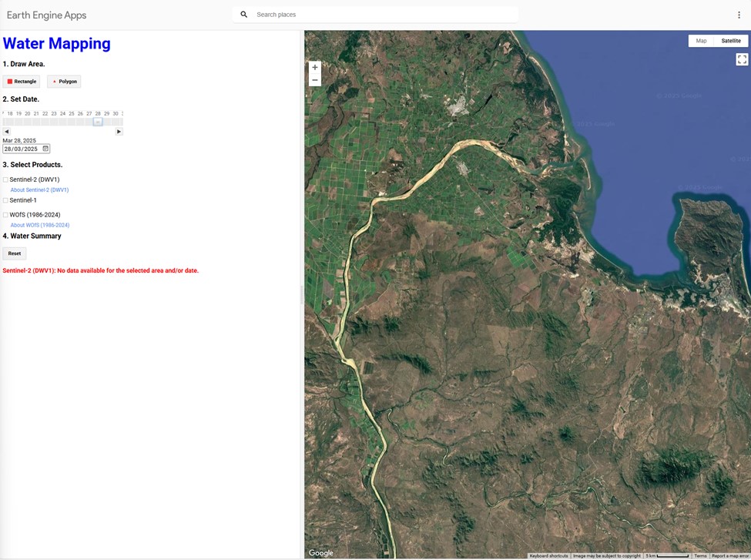This screenshot has width=751, height=560.
Task: Click the 4. Water Summary label
Action: click(32, 236)
